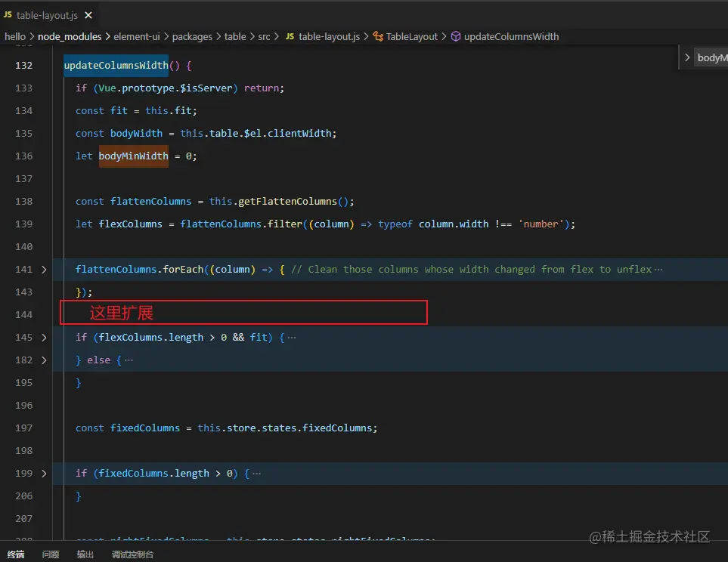
Task: Open the hello breadcrumb folder
Action: (15, 37)
